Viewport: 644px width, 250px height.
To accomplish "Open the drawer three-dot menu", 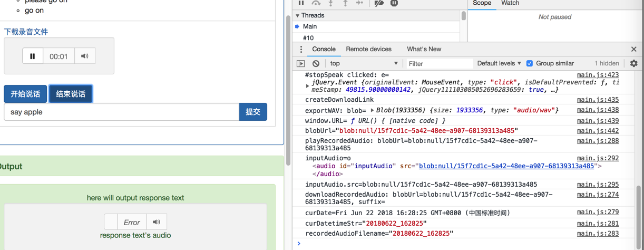I will [x=301, y=49].
